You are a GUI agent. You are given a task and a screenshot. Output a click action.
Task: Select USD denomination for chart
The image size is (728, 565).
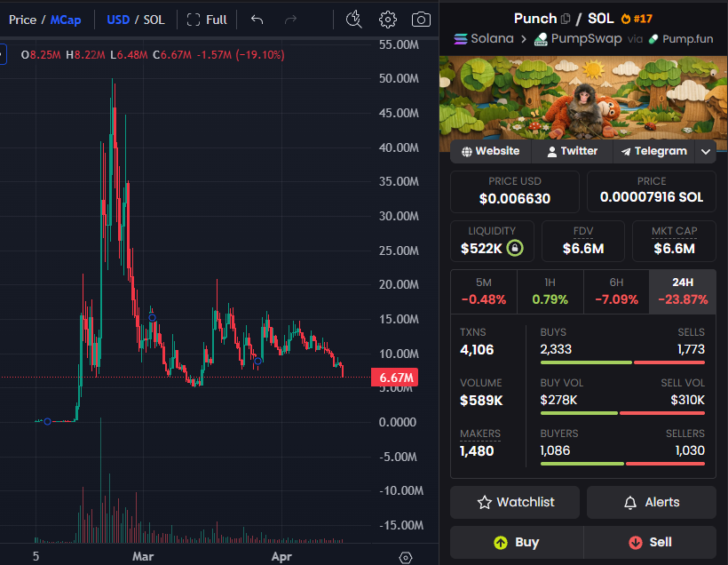tap(118, 20)
